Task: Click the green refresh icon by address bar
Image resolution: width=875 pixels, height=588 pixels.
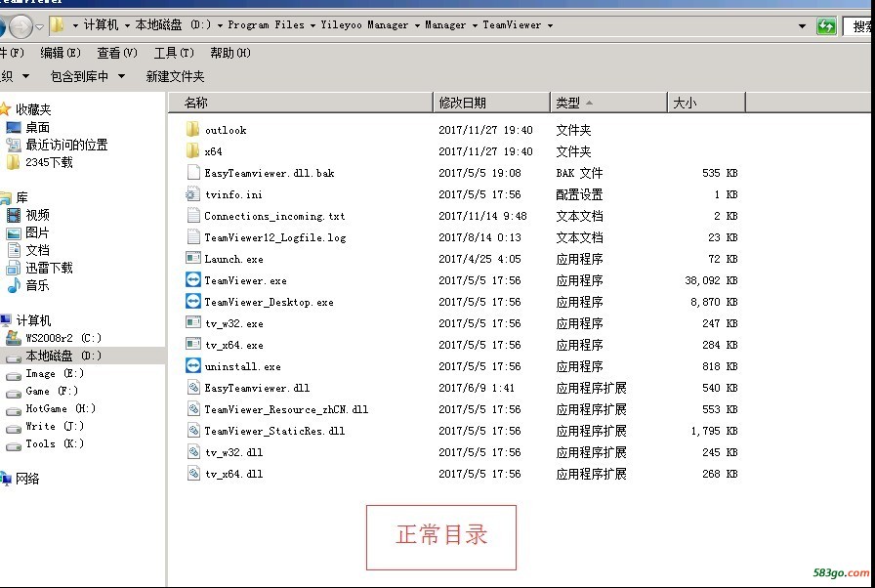Action: [x=826, y=25]
